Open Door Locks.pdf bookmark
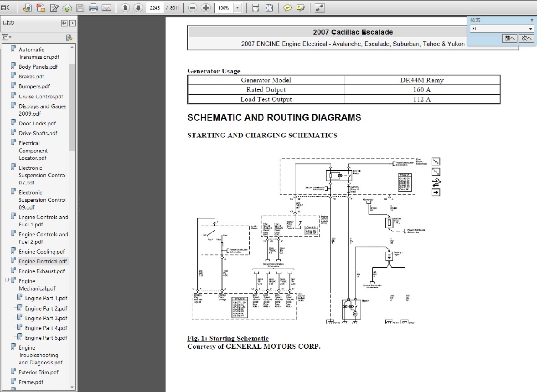This screenshot has width=537, height=392. point(37,123)
